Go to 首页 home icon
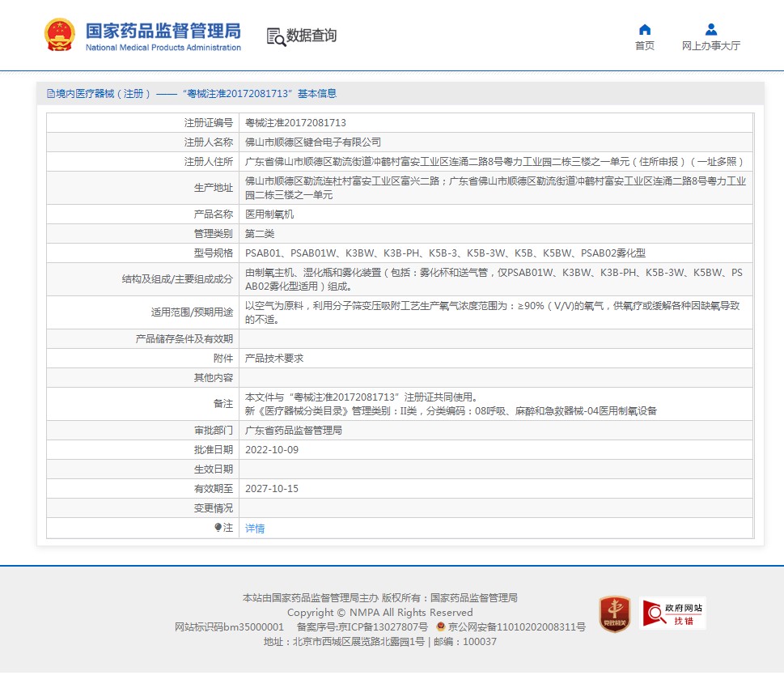Viewport: 784px width, 688px height. click(x=645, y=29)
